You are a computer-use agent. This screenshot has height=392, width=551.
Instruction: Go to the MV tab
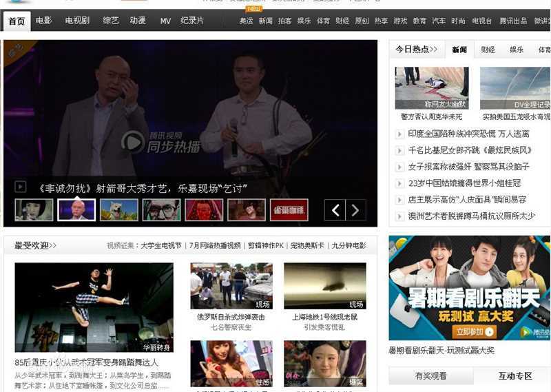click(165, 21)
